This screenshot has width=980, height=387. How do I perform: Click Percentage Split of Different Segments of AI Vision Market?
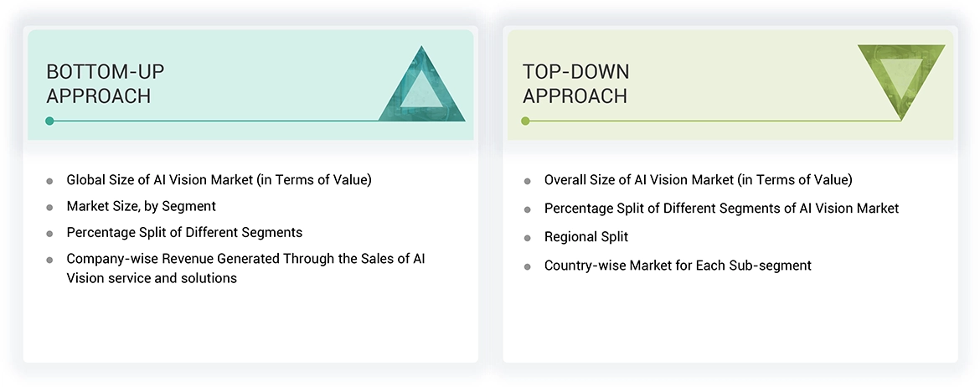[721, 208]
